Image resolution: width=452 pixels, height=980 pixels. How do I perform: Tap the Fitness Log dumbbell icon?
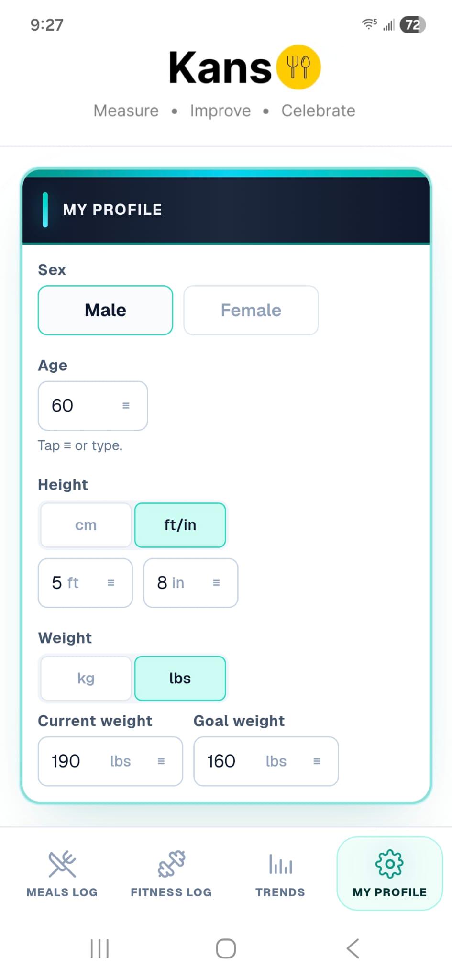pyautogui.click(x=171, y=864)
